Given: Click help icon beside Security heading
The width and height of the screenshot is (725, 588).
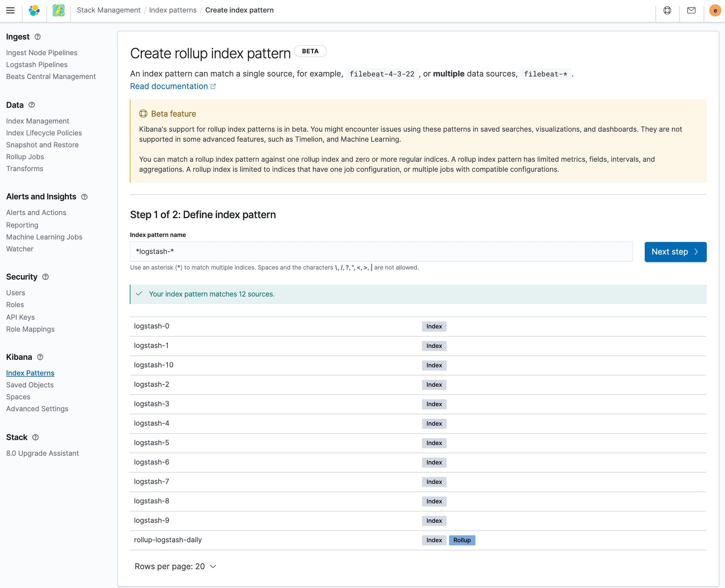Looking at the screenshot, I should point(45,277).
